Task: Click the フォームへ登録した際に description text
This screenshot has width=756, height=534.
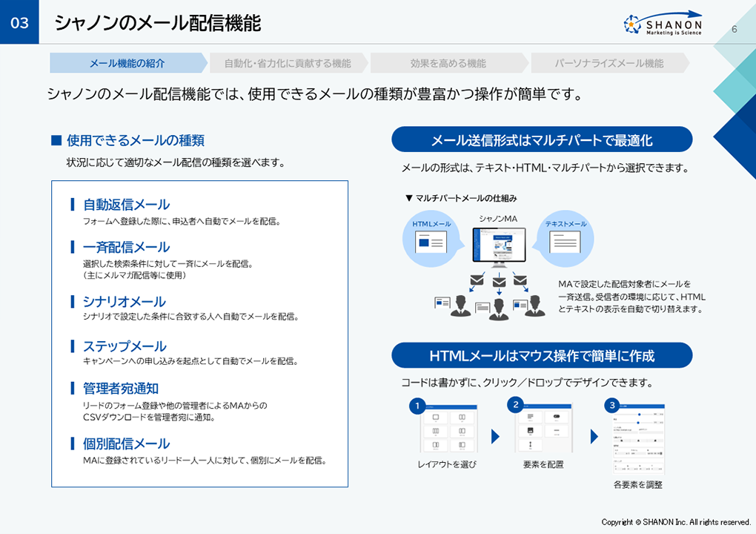Action: 182,222
